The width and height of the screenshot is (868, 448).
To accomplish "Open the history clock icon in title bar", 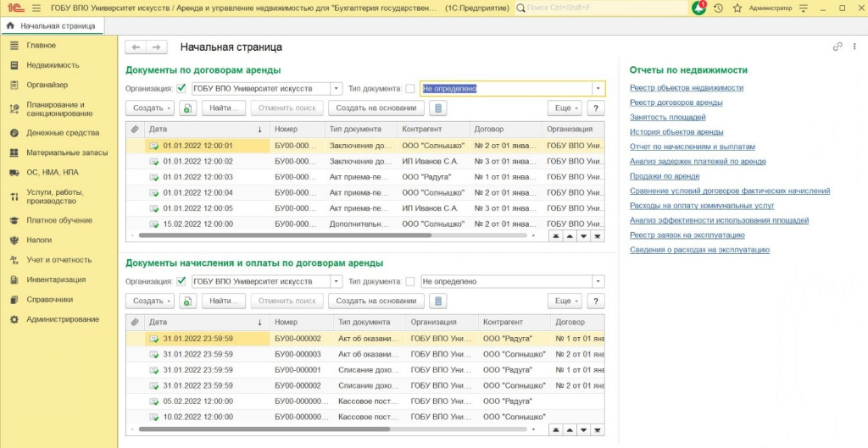I will click(718, 8).
